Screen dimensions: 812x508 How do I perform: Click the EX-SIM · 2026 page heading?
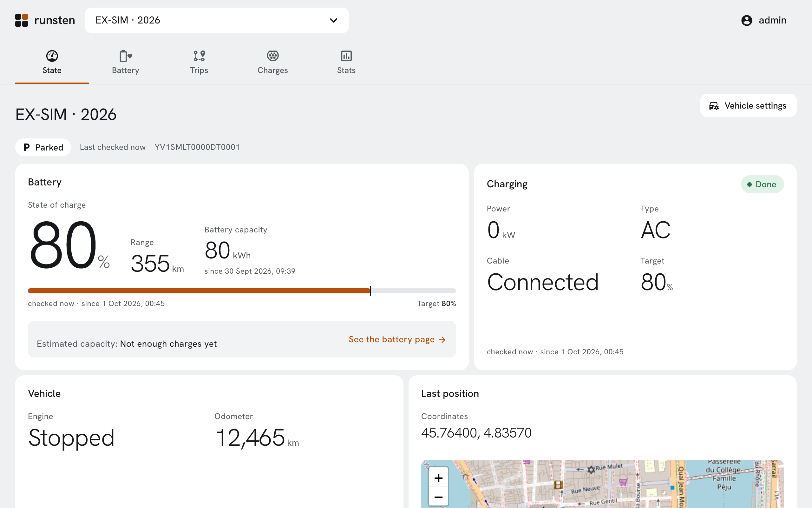point(66,115)
